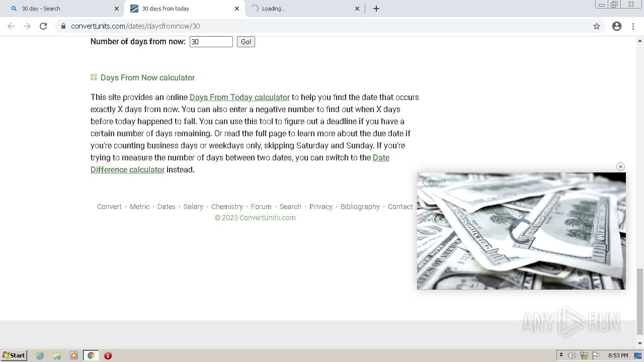Close the '30 day - Search' tab
644x362 pixels.
pyautogui.click(x=117, y=9)
